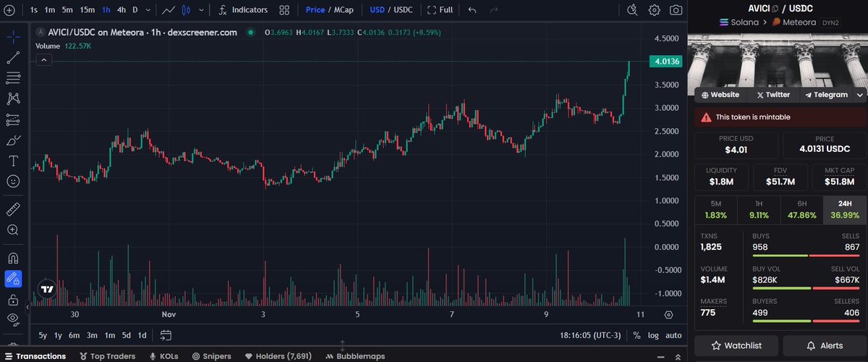Set range to 6m
868x362 pixels.
click(x=74, y=335)
